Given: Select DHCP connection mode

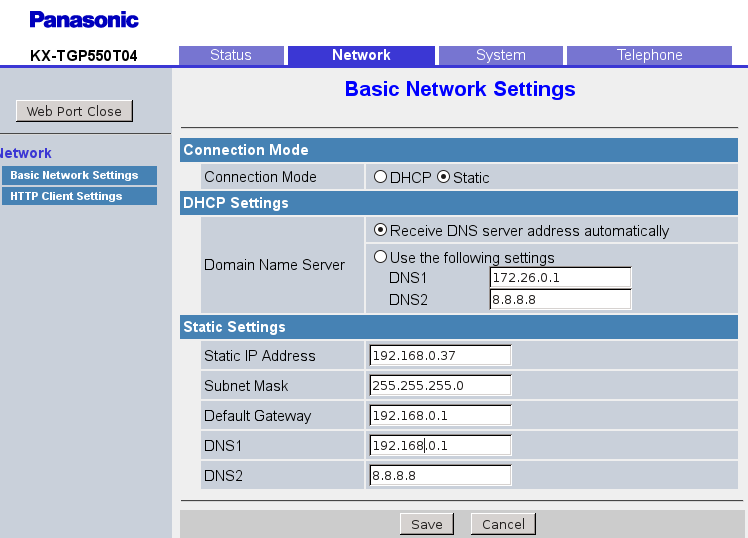Looking at the screenshot, I should pos(380,177).
